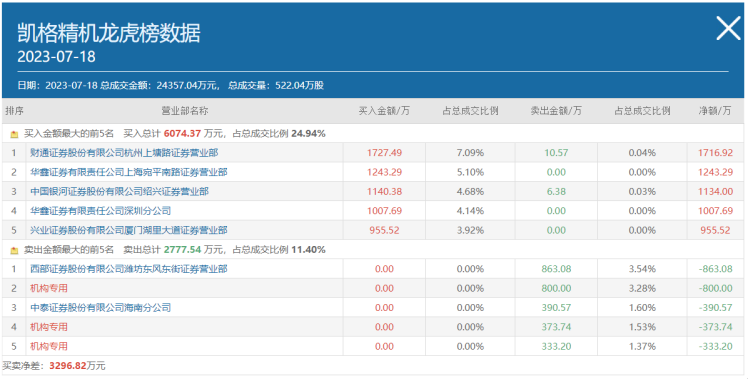748x380 pixels.
Task: Click 总成交量 522.04万股 text
Action: 276,86
